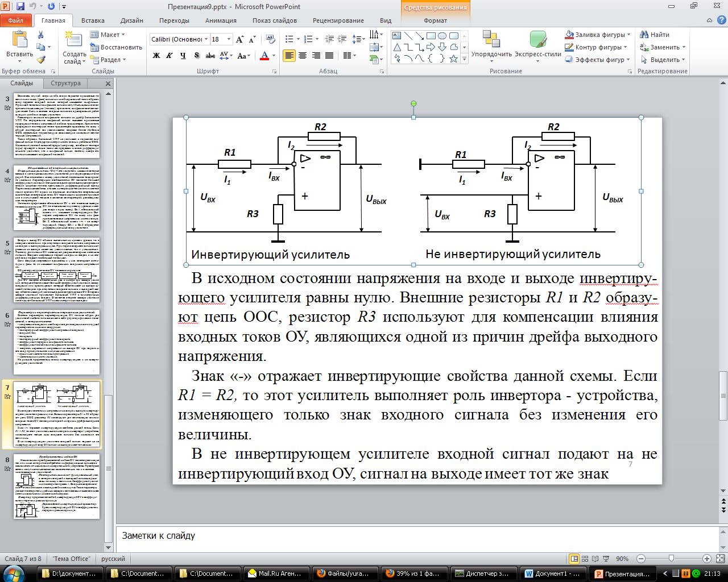Screen dimensions: 728x582
Task: Select the Arrow line shape in the gallery
Action: (x=420, y=36)
